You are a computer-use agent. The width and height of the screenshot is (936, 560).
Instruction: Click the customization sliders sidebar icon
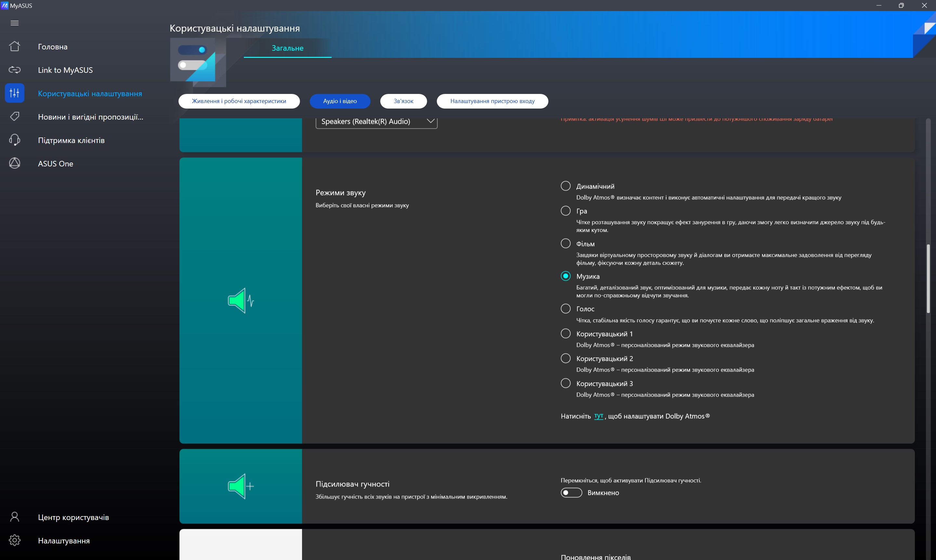(14, 93)
